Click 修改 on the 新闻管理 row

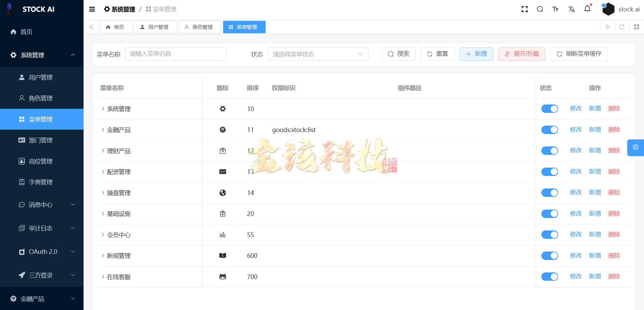tap(576, 255)
